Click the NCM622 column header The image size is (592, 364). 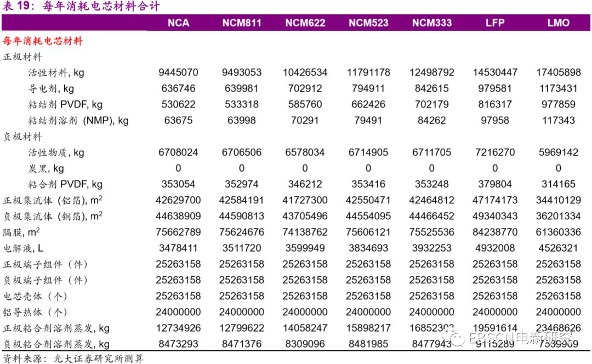point(305,23)
